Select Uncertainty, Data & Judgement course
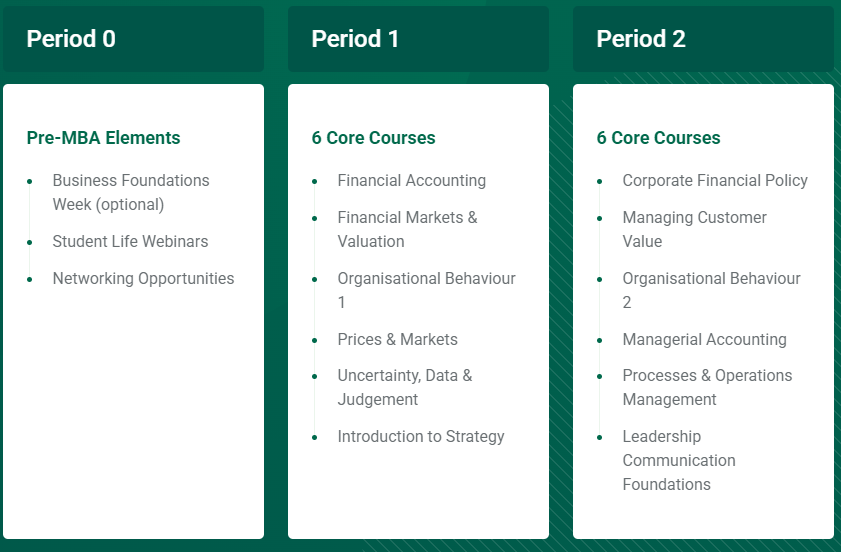 coord(405,387)
